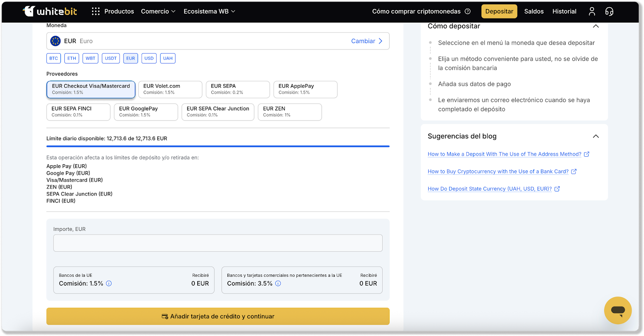The image size is (644, 336).
Task: Choose the UAH currency chip
Action: pyautogui.click(x=168, y=58)
